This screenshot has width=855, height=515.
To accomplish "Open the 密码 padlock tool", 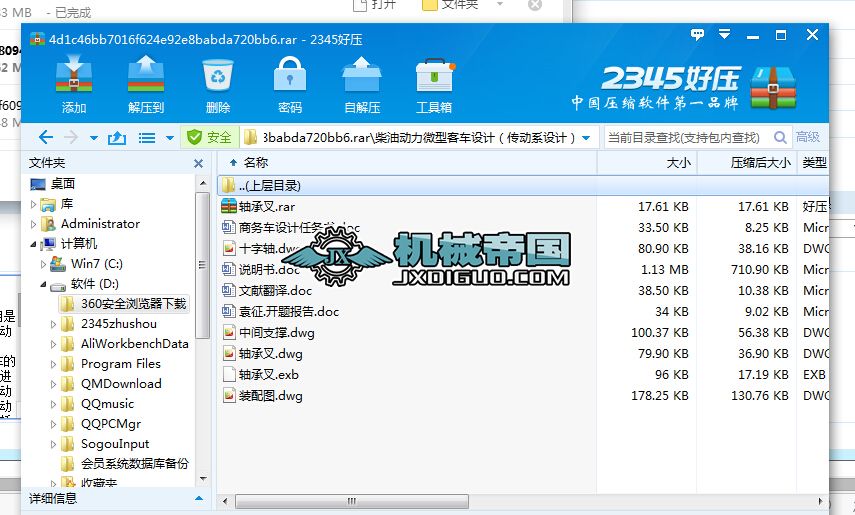I will [x=290, y=75].
